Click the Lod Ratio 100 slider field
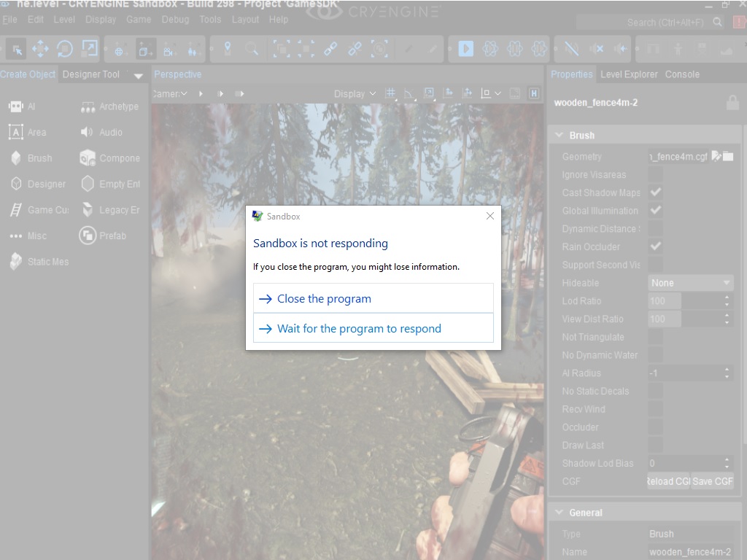This screenshot has width=747, height=560. click(x=684, y=300)
